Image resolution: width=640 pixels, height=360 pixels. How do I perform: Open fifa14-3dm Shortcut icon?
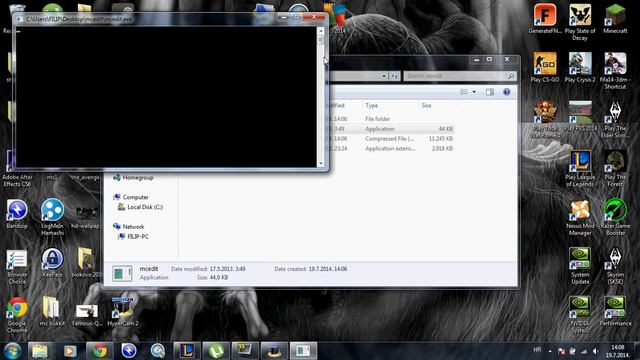tap(615, 71)
